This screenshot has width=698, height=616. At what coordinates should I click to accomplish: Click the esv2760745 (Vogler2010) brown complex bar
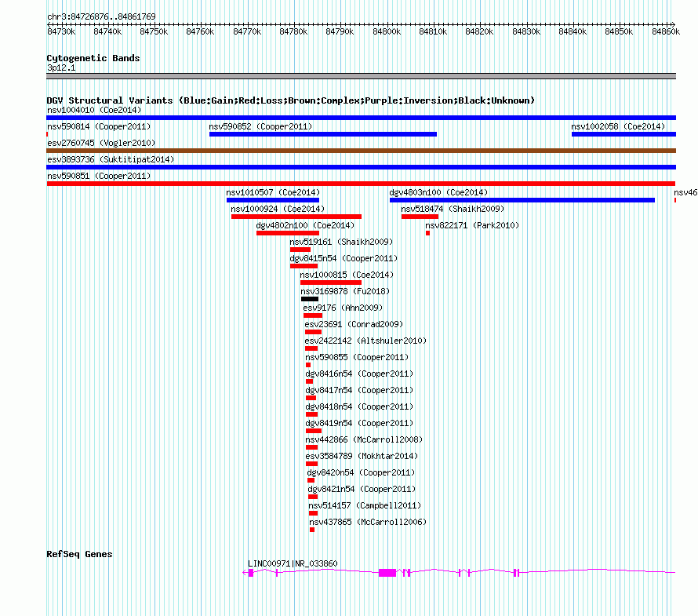pos(361,151)
